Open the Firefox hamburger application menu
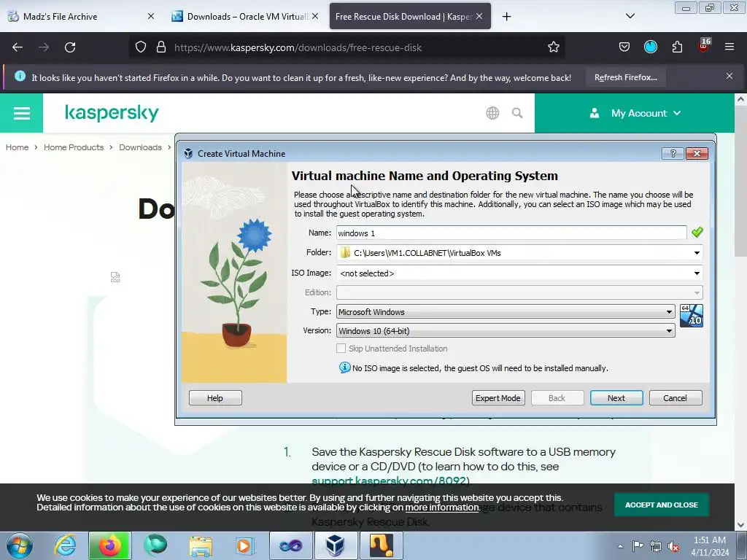The height and width of the screenshot is (560, 747). click(729, 47)
